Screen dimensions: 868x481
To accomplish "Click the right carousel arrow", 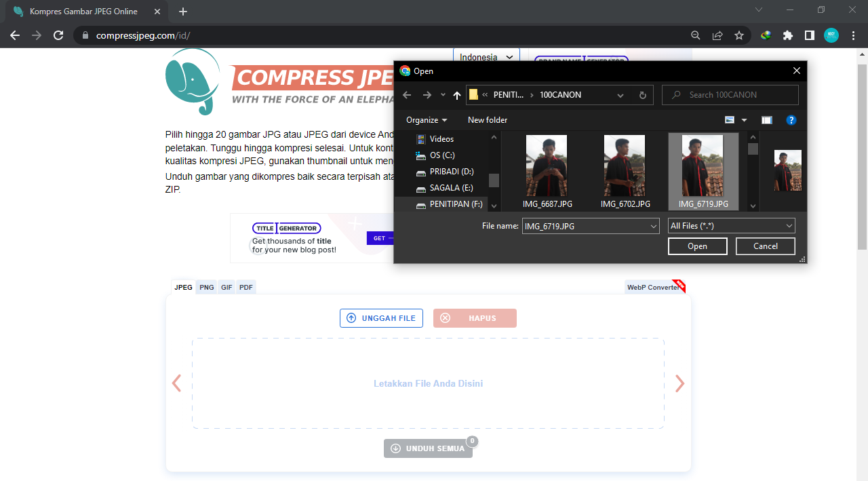I will click(679, 383).
